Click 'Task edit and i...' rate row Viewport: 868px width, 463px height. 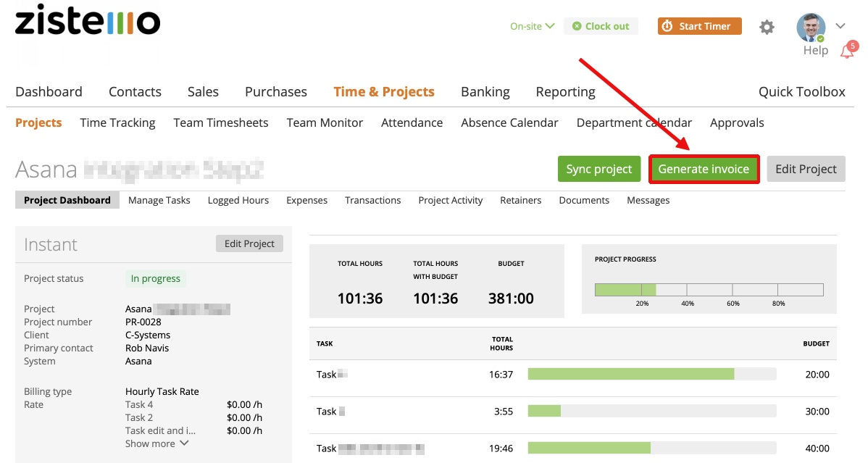click(193, 431)
